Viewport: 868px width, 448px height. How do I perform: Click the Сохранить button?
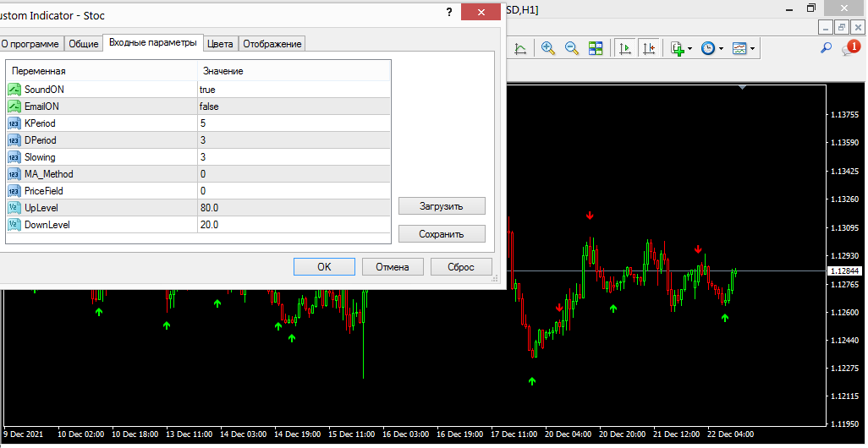click(442, 234)
